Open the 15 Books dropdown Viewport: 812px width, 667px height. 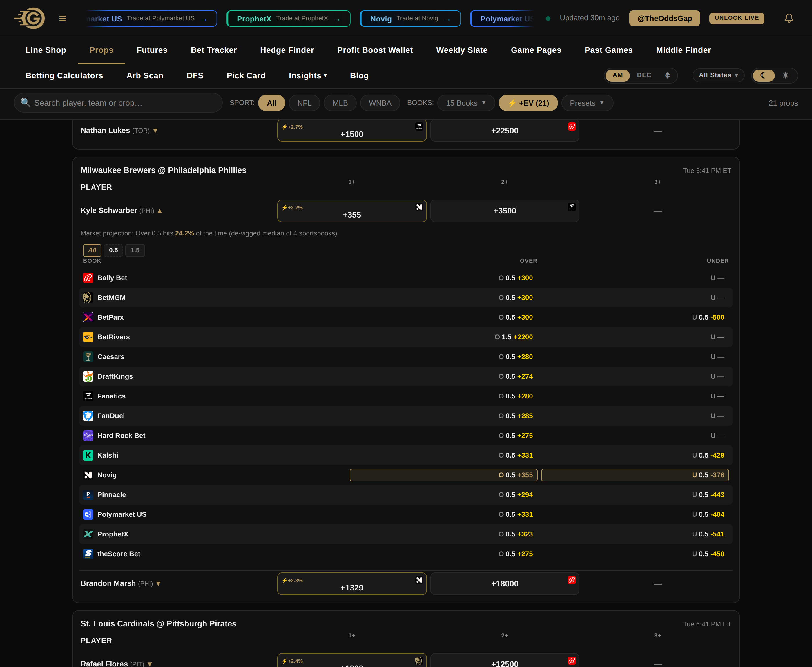click(x=466, y=103)
